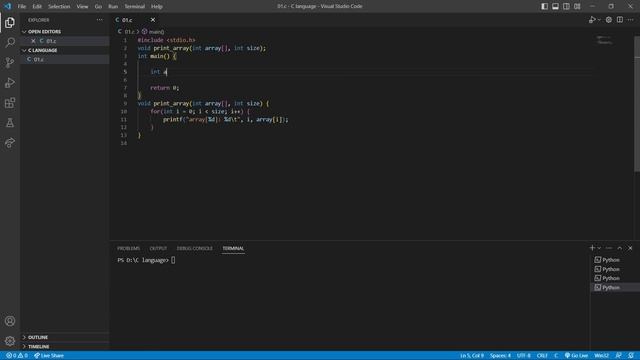Viewport: 640px width, 360px height.
Task: Click the Explorer more actions ellipsis
Action: pyautogui.click(x=100, y=20)
